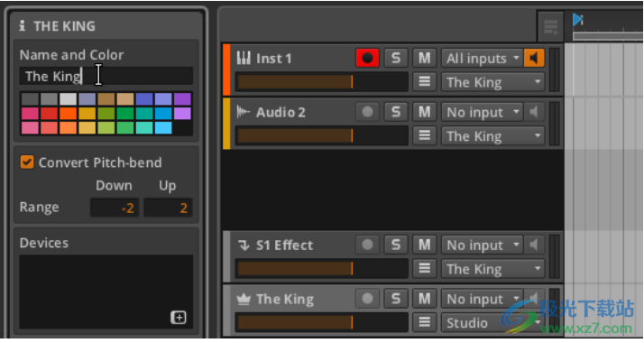Solo the S1 Effect track
The image size is (644, 343).
pos(396,246)
